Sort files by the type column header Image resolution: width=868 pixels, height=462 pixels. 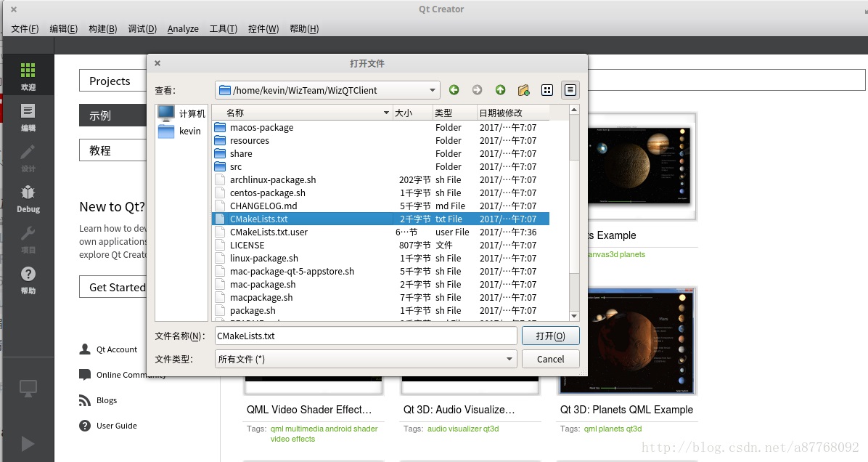(x=454, y=113)
